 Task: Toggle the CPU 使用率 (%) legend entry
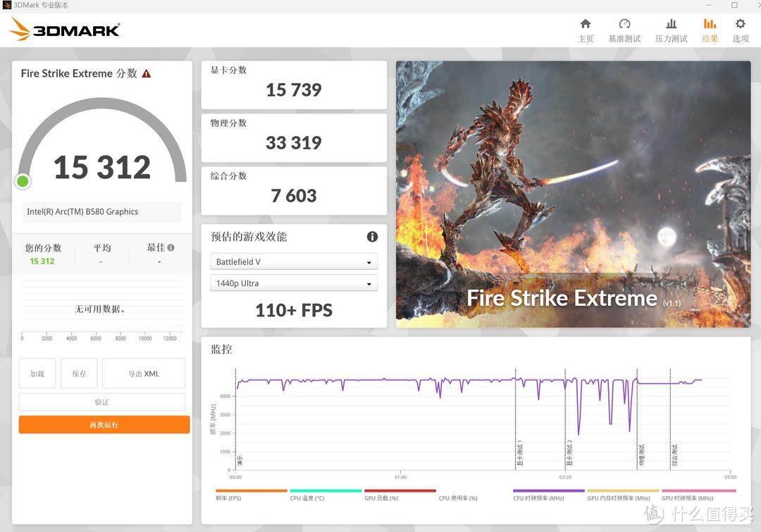[x=458, y=498]
